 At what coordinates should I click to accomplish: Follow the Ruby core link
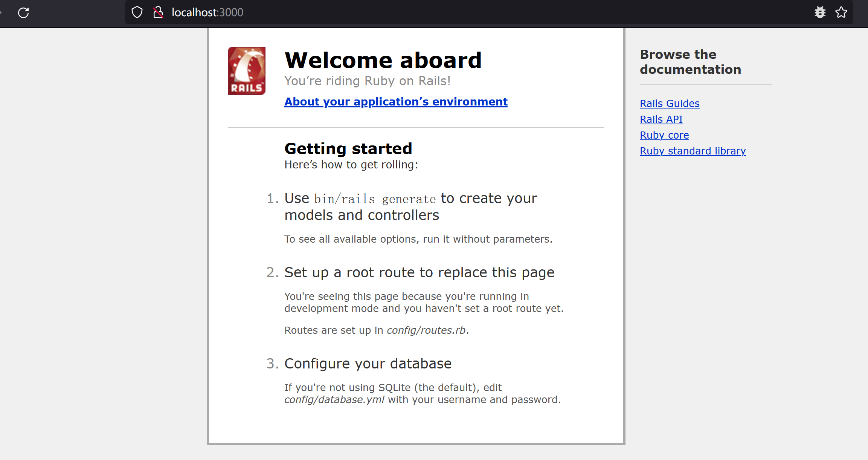664,135
